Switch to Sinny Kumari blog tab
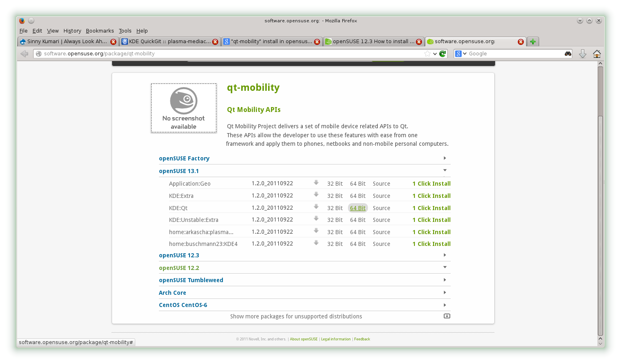The image size is (621, 364). (x=68, y=42)
